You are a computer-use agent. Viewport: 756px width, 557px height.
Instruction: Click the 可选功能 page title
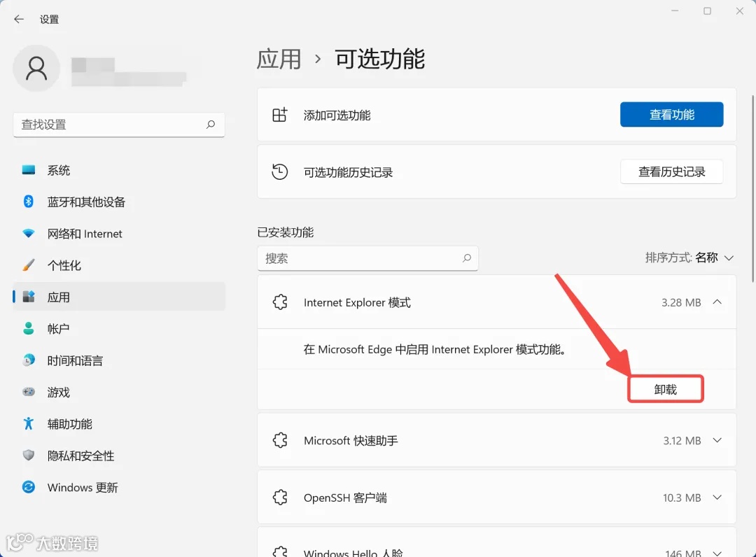click(x=380, y=59)
